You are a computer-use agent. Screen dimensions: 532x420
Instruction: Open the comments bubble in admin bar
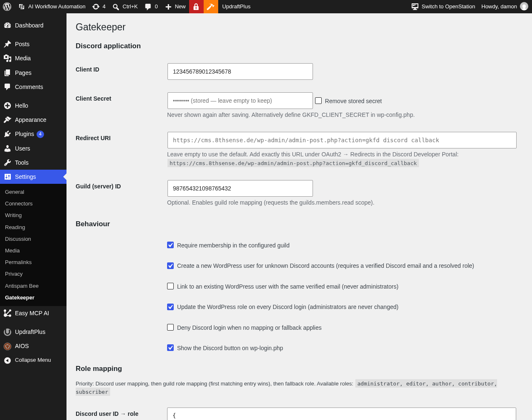[148, 7]
